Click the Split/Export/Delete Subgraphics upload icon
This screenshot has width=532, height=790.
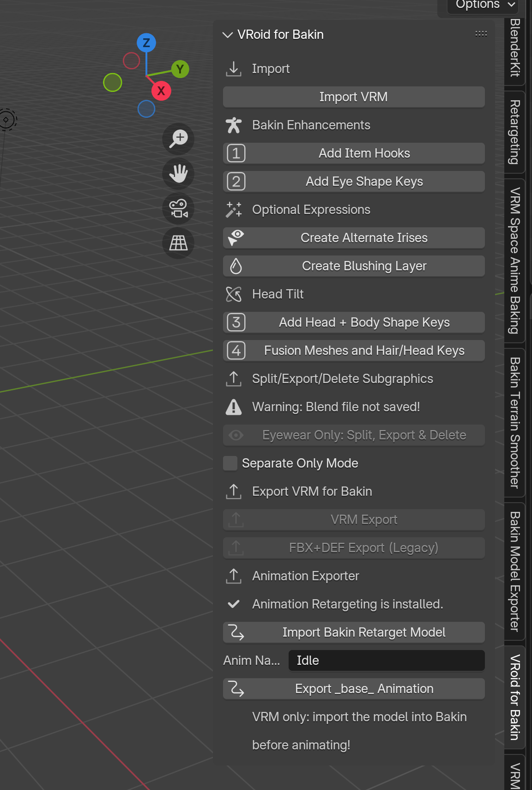(x=234, y=379)
